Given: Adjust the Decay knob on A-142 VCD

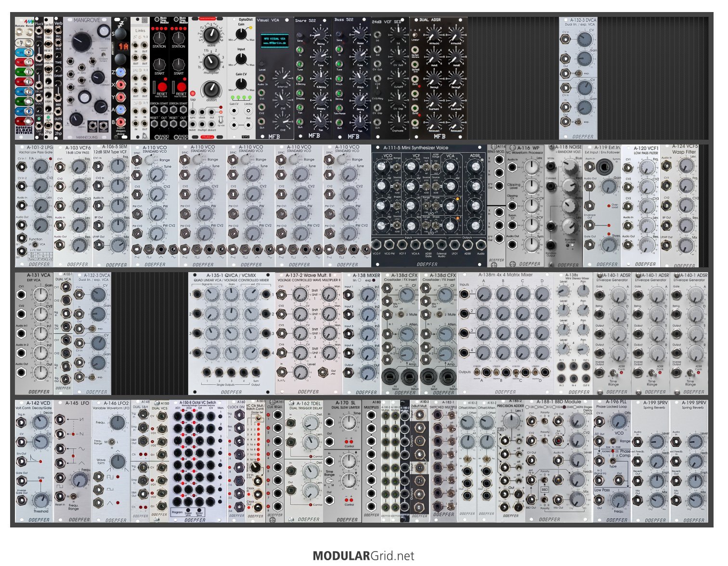Looking at the screenshot, I should (x=41, y=422).
